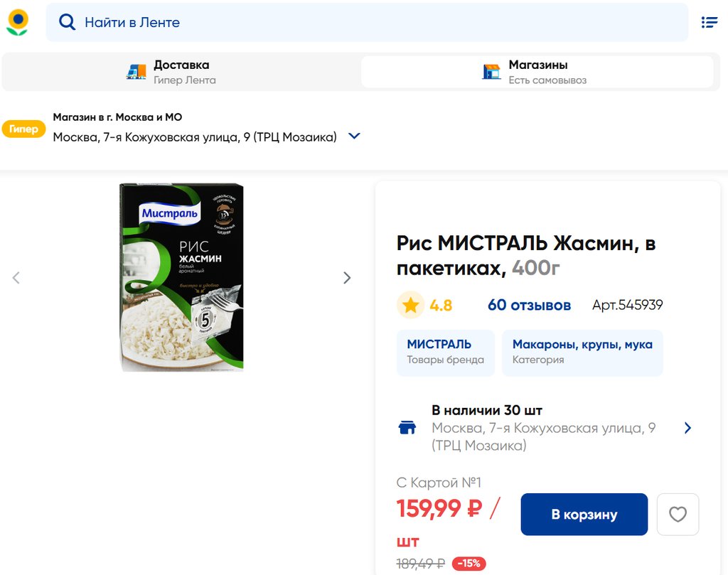
Task: Click the store availability icon
Action: pyautogui.click(x=407, y=428)
